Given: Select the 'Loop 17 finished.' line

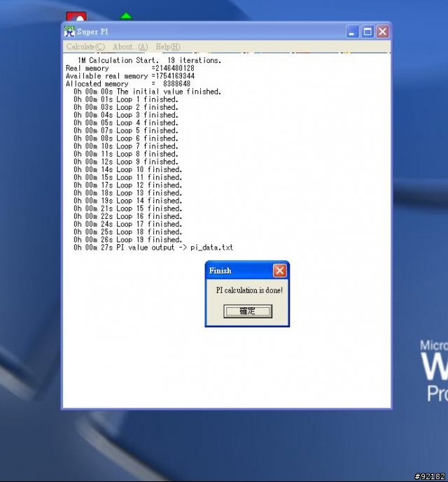Looking at the screenshot, I should point(127,224).
